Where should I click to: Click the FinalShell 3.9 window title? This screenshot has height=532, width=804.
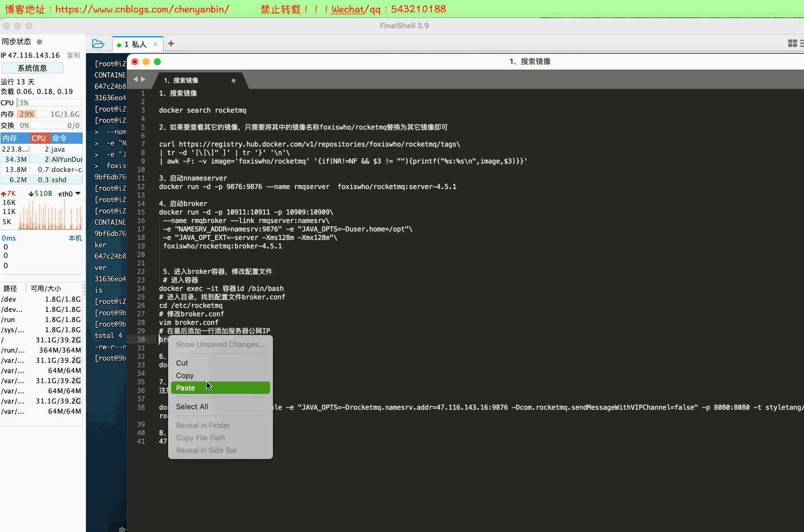[x=404, y=26]
